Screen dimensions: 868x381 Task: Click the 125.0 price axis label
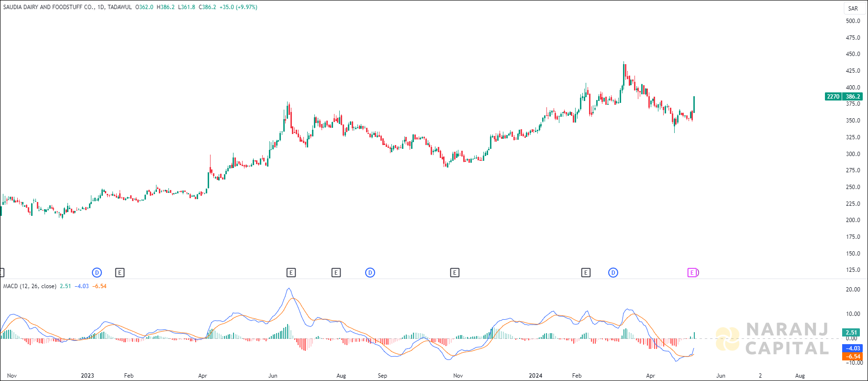[x=853, y=270]
